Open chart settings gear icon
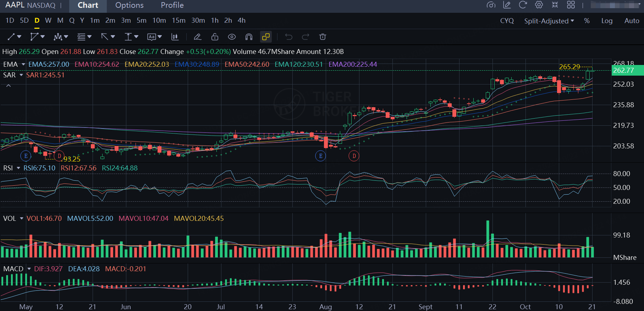 point(539,5)
